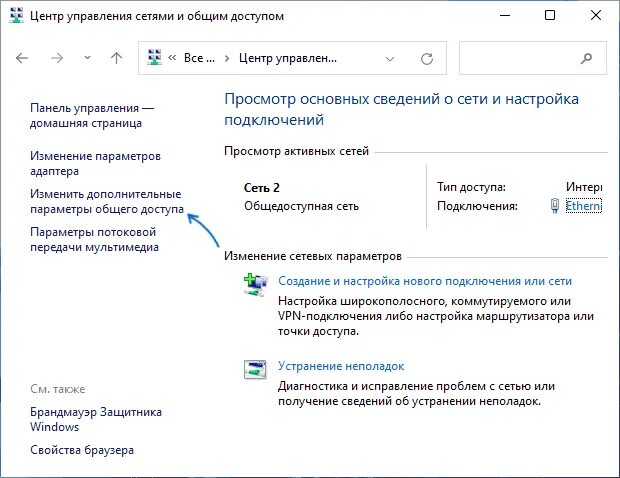Click the 'Изменение сетевых параметров' heading
The width and height of the screenshot is (620, 478).
(313, 256)
